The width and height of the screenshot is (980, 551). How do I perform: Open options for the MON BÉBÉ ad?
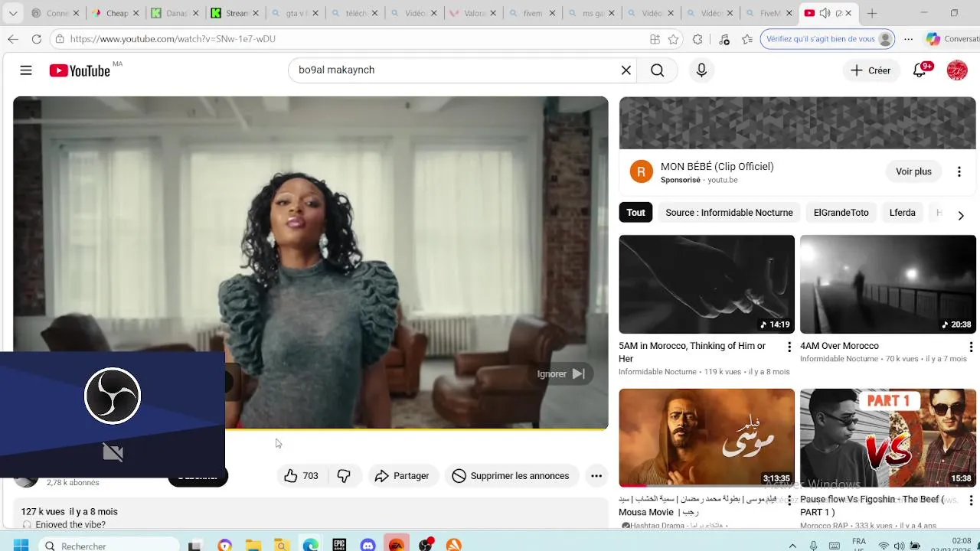point(959,171)
